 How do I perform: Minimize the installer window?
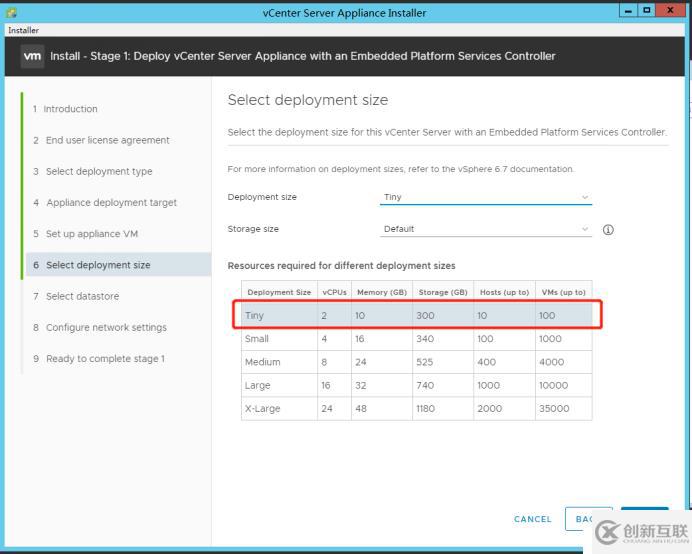point(628,10)
